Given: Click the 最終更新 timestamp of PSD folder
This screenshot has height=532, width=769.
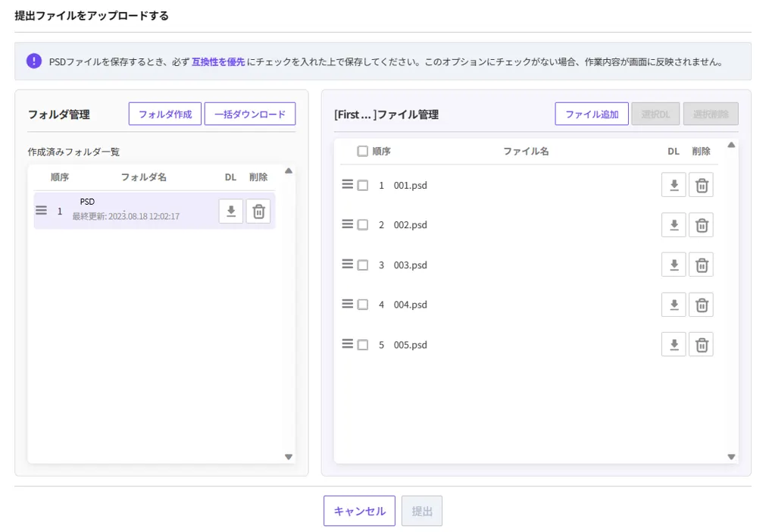Looking at the screenshot, I should point(126,217).
